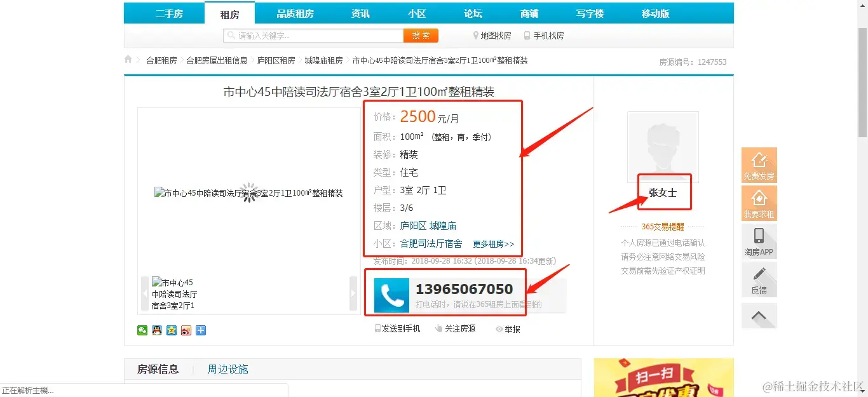The width and height of the screenshot is (868, 397).
Task: Open 淘房APP sidebar button
Action: tap(759, 241)
